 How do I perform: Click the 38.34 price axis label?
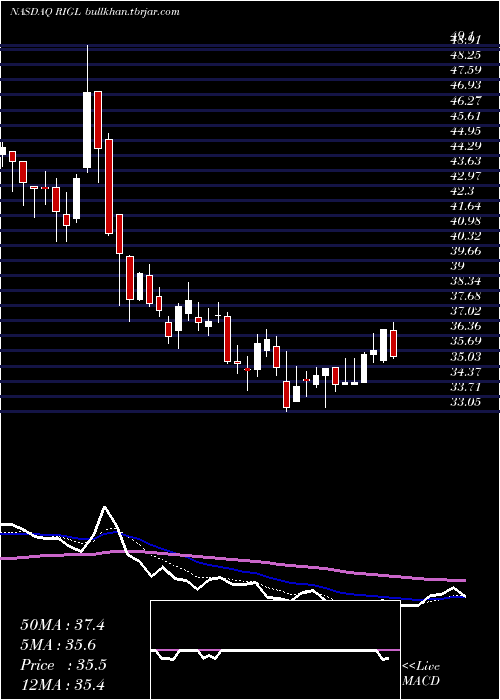click(x=467, y=281)
